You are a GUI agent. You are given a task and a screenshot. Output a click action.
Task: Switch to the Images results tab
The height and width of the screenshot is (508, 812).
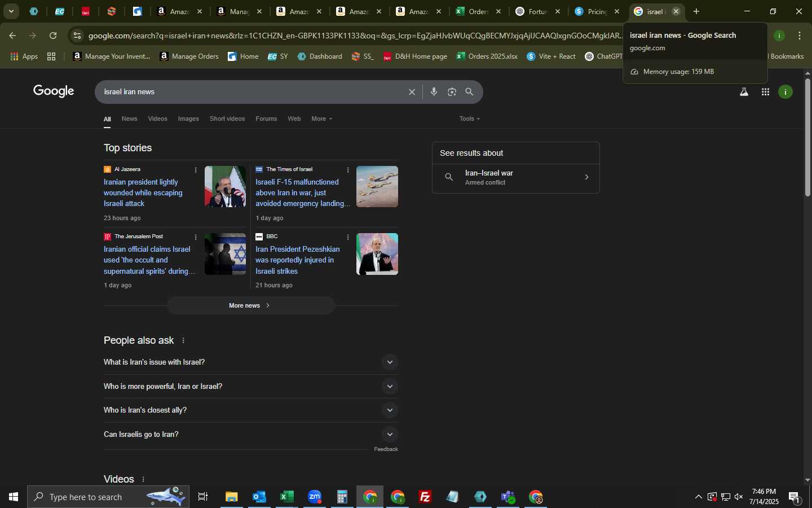pos(188,119)
